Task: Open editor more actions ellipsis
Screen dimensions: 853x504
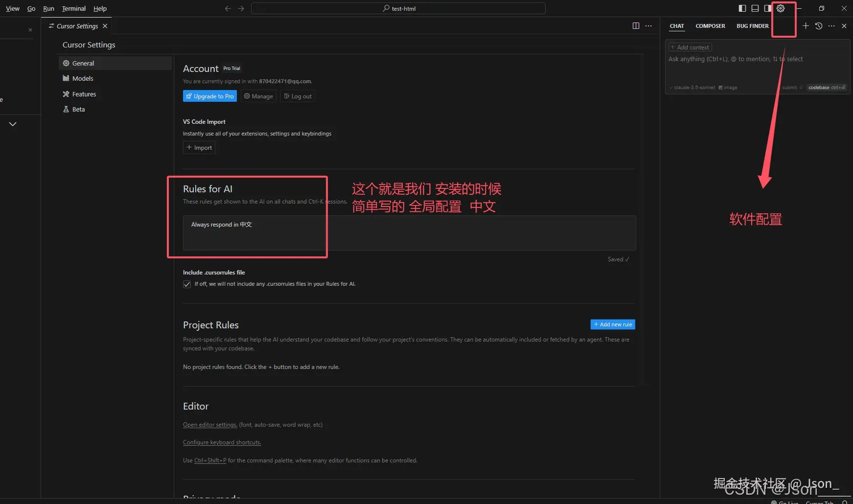Action: click(x=648, y=26)
